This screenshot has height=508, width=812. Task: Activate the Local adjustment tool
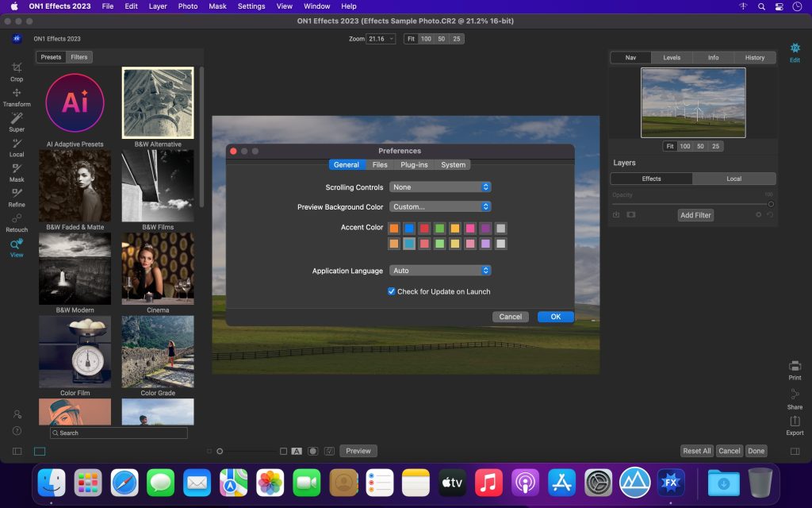(17, 146)
